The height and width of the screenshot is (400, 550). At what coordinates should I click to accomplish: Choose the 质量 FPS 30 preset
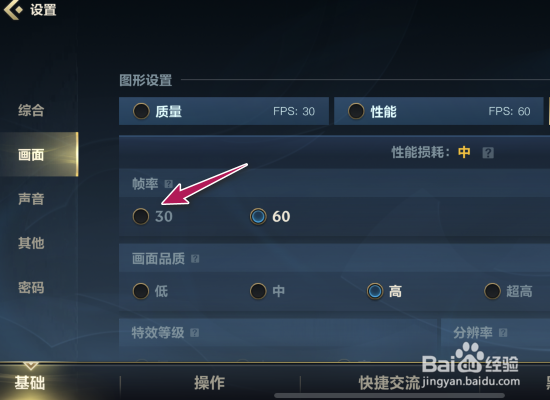point(224,111)
